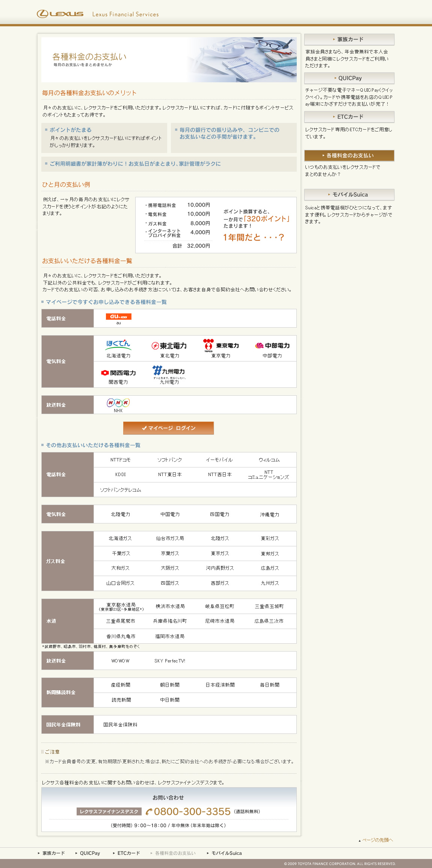
Task: Open 家族カード in the sidebar
Action: [x=349, y=39]
